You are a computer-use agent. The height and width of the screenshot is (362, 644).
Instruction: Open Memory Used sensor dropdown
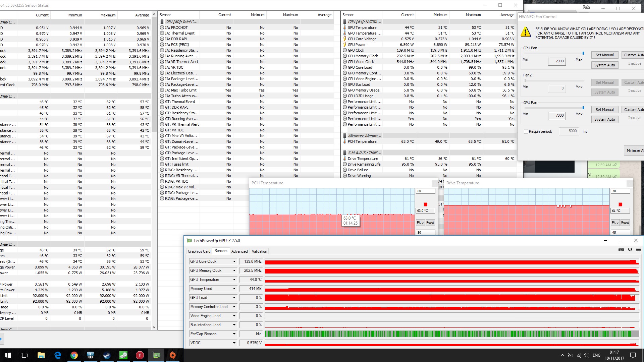234,289
